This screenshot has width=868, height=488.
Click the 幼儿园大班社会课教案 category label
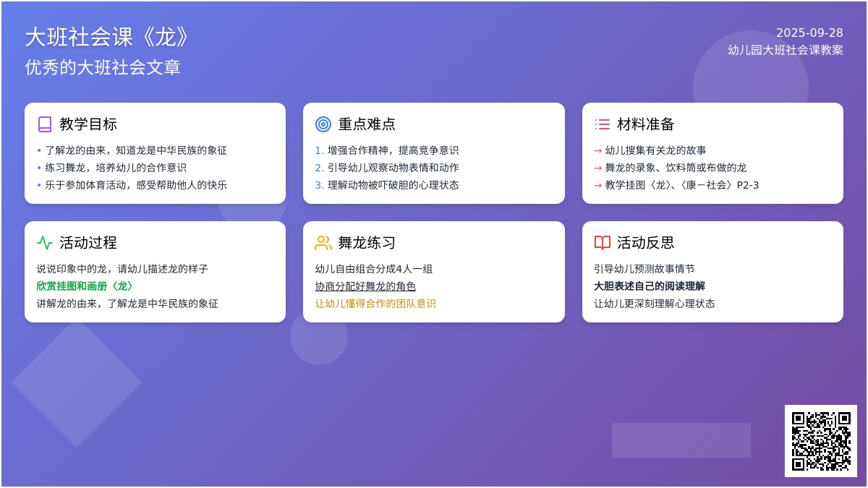tap(786, 50)
